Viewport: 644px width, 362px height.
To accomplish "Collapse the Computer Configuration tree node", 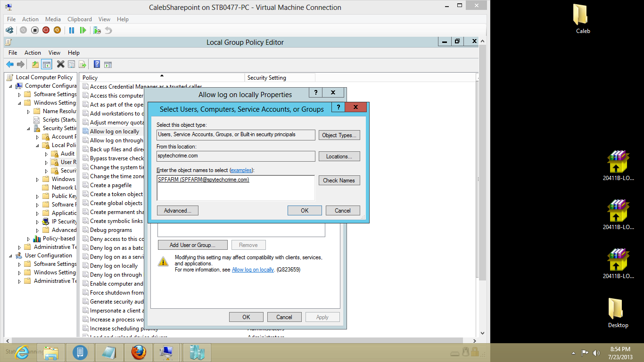I will pyautogui.click(x=10, y=86).
